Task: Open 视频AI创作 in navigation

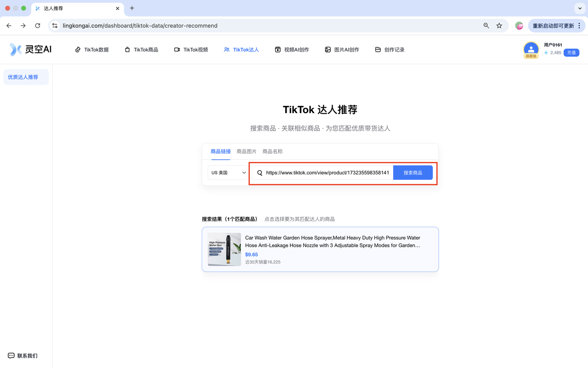Action: (x=292, y=50)
